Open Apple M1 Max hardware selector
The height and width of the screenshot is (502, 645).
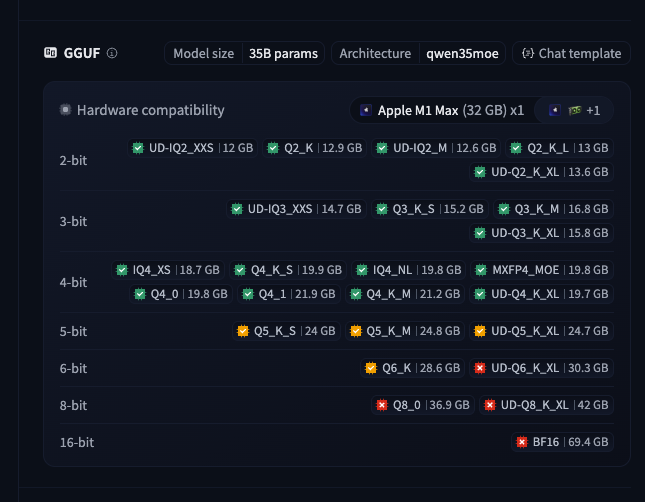pyautogui.click(x=443, y=110)
